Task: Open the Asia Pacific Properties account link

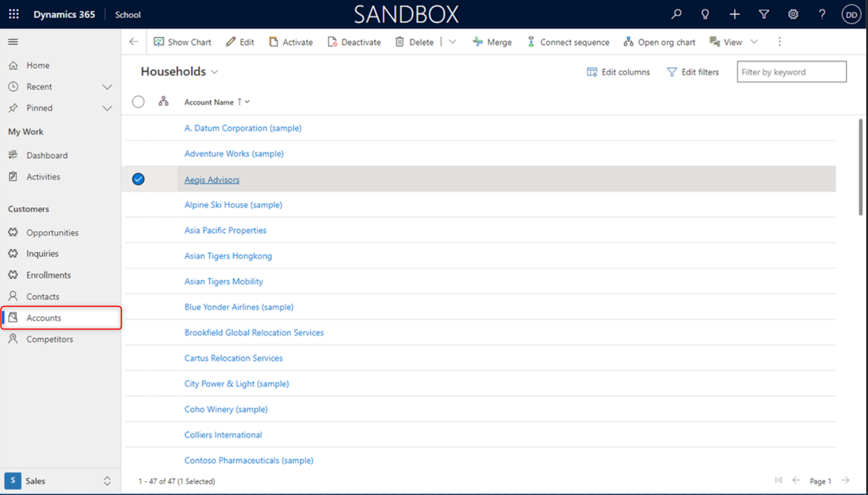Action: click(x=225, y=231)
